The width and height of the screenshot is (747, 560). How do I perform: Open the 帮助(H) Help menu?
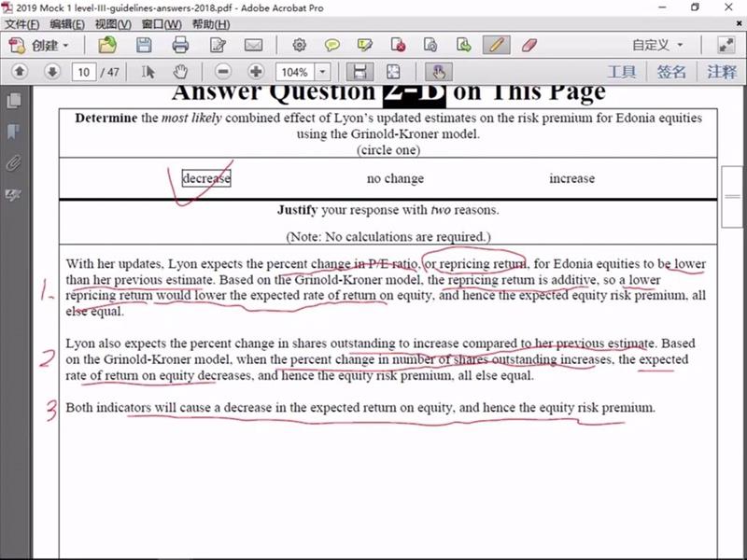point(211,24)
